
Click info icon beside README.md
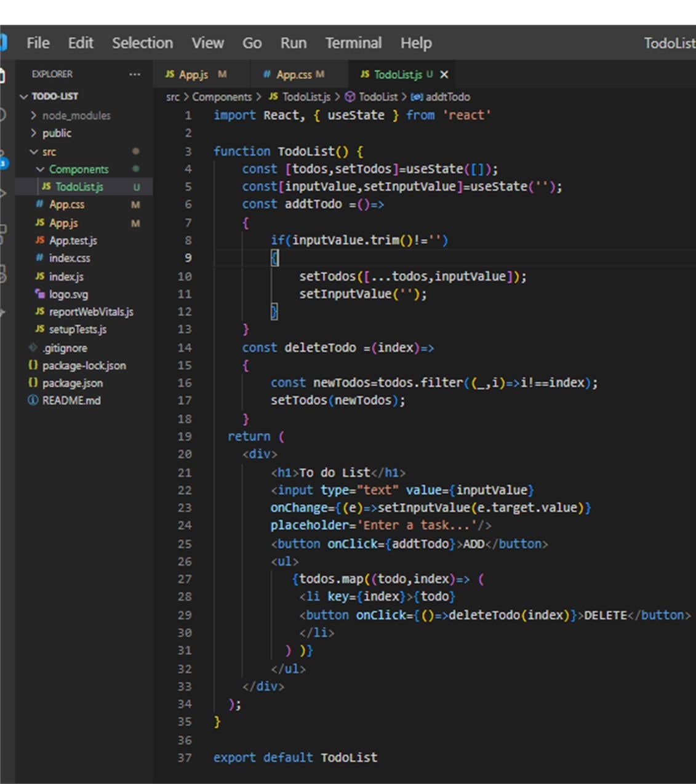[x=33, y=401]
